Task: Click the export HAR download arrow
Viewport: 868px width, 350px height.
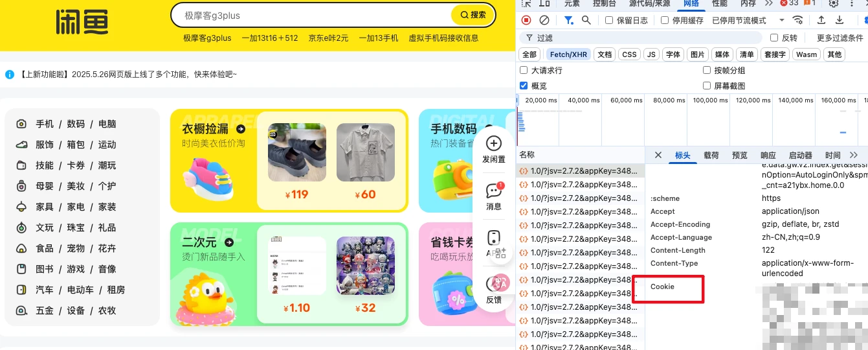Action: [x=840, y=20]
